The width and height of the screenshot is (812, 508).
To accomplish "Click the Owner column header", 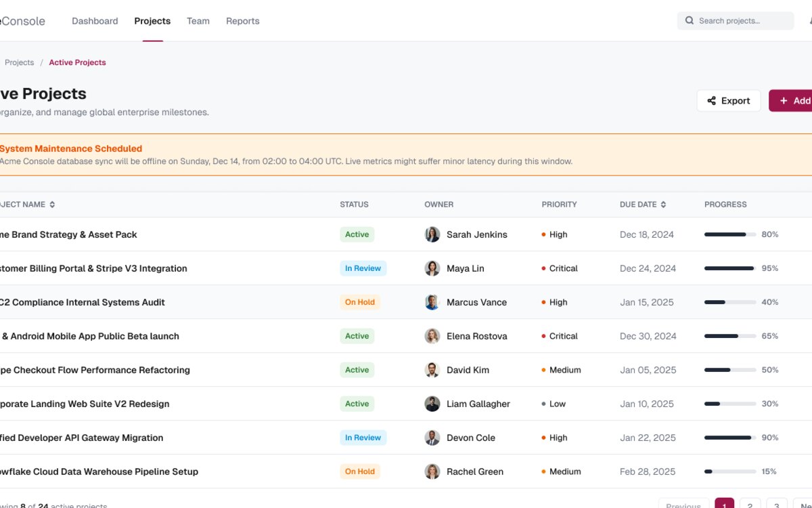I will pos(439,205).
